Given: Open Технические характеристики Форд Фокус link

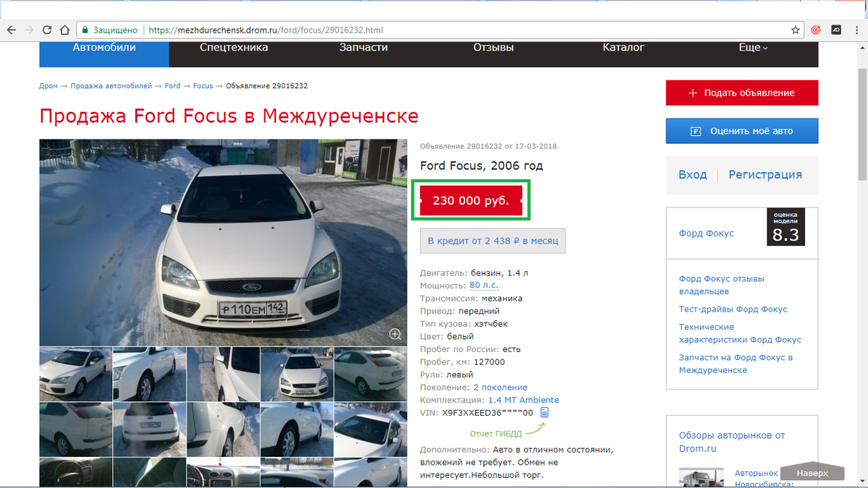Looking at the screenshot, I should [740, 333].
